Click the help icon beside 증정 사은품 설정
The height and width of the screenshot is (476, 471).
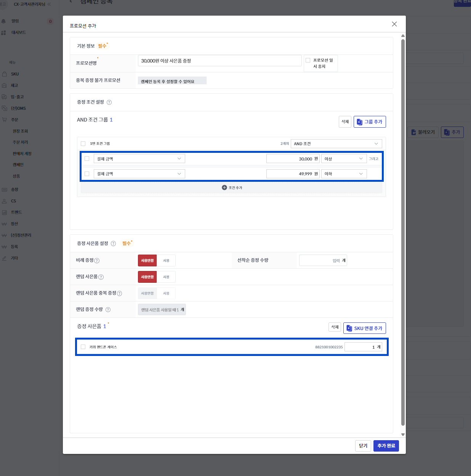pyautogui.click(x=113, y=244)
